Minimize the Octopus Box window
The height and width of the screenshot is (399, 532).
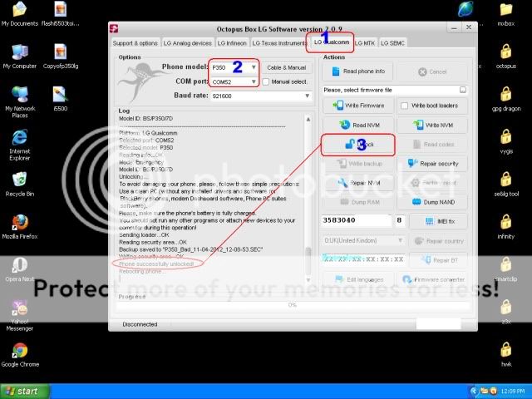coord(455,27)
